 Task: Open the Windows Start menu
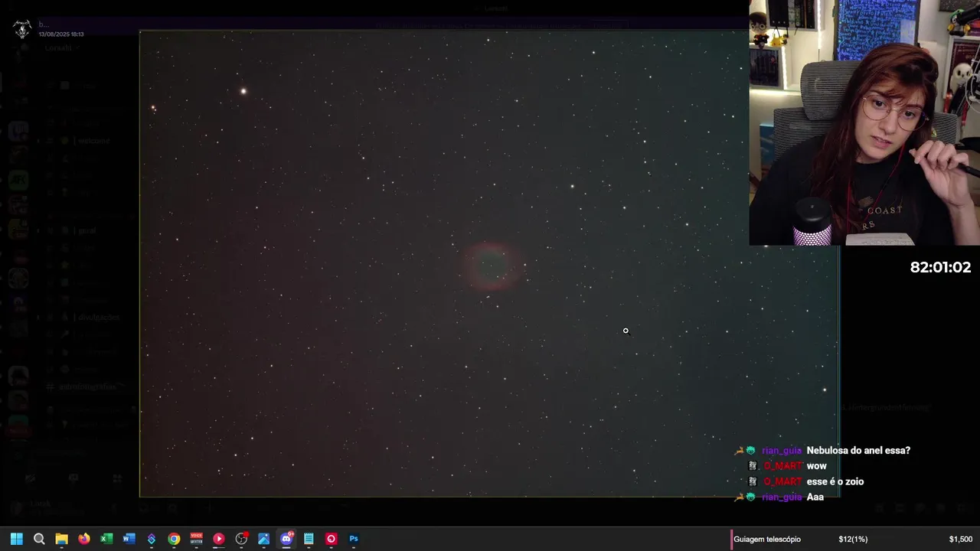coord(16,539)
